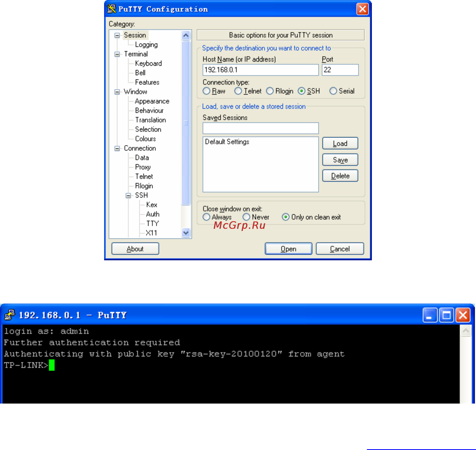The height and width of the screenshot is (450, 476).
Task: Open the Data settings category
Action: point(142,158)
